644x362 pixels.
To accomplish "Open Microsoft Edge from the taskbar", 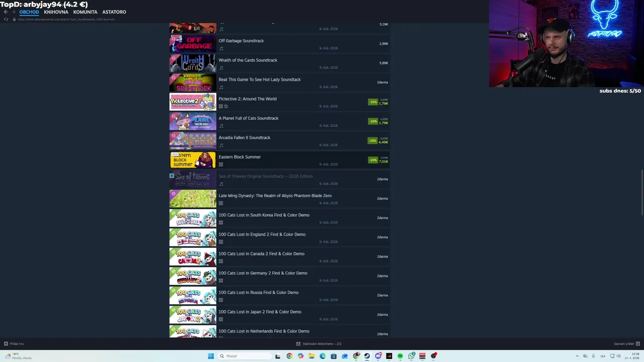I will [x=323, y=356].
